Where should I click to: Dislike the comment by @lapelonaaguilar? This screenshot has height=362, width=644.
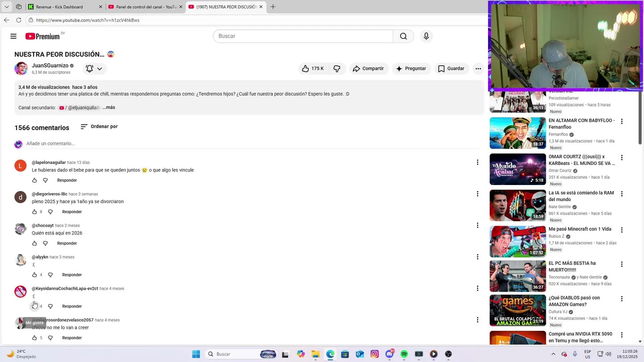coord(45,180)
